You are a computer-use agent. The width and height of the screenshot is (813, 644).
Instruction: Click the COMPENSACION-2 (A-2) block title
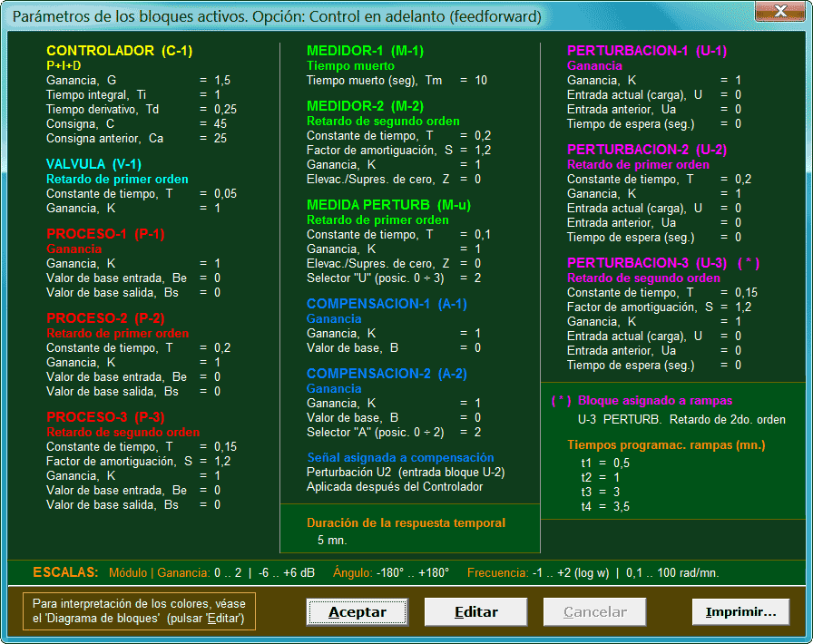point(387,374)
